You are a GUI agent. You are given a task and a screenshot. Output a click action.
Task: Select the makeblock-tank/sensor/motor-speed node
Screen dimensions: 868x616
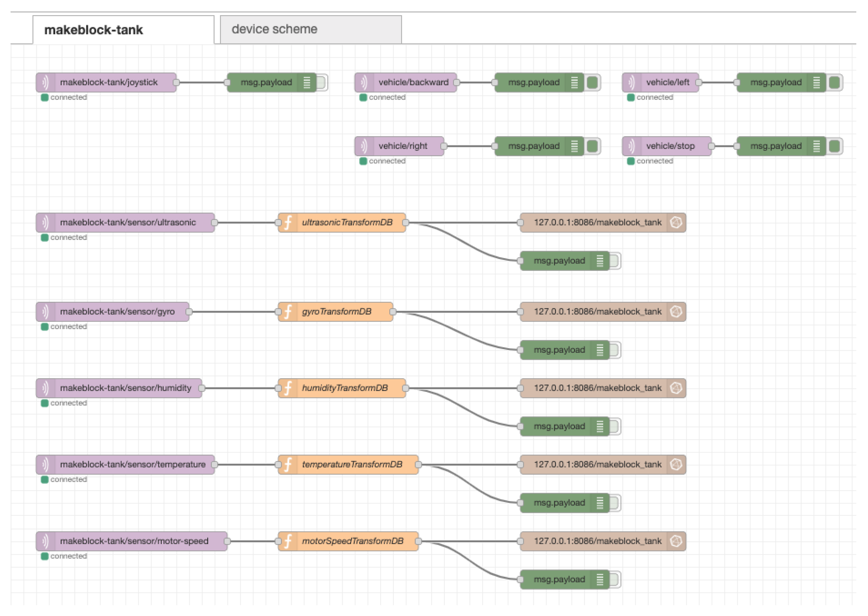point(134,541)
